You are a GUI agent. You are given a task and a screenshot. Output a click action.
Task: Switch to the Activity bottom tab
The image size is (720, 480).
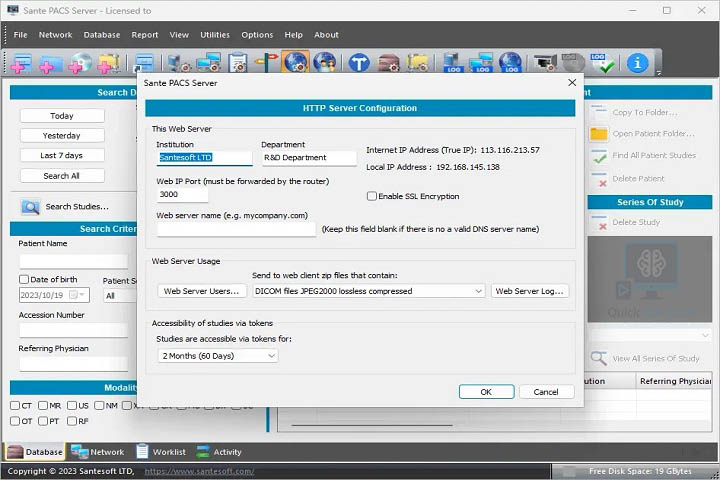click(219, 452)
